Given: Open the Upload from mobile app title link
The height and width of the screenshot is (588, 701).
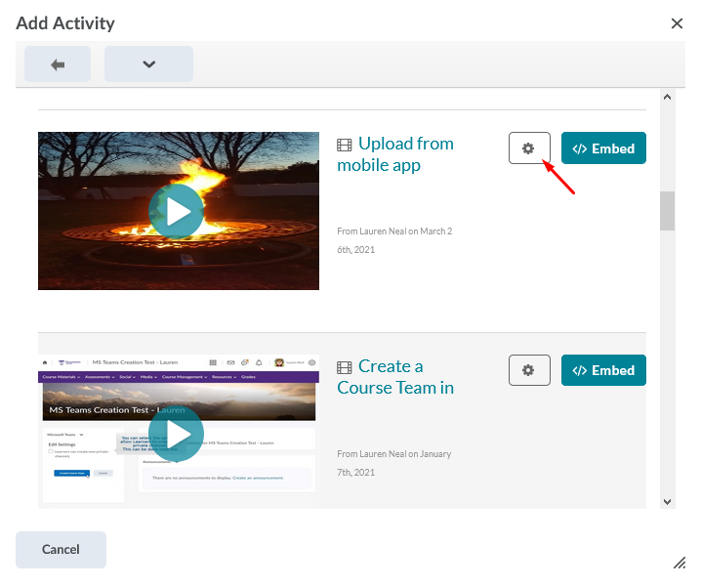Looking at the screenshot, I should coord(395,154).
